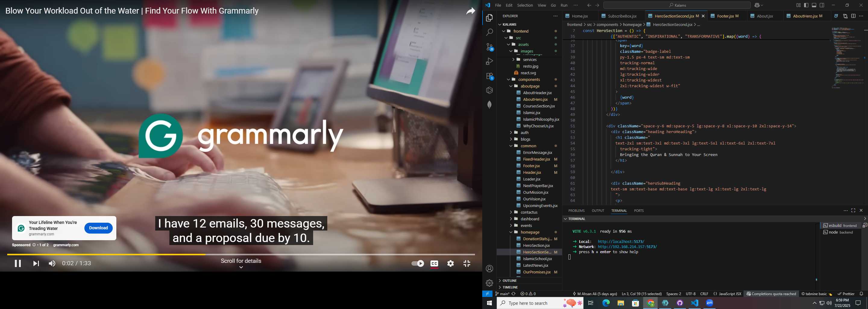Screen dimensions: 868x309
Task: Go forward using the navigation arrow
Action: pos(597,5)
